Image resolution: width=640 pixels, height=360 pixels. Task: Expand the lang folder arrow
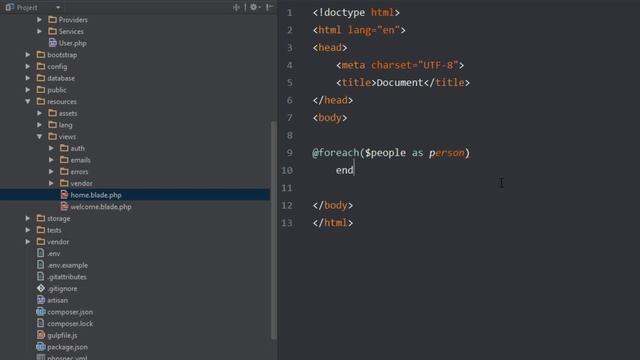point(40,125)
